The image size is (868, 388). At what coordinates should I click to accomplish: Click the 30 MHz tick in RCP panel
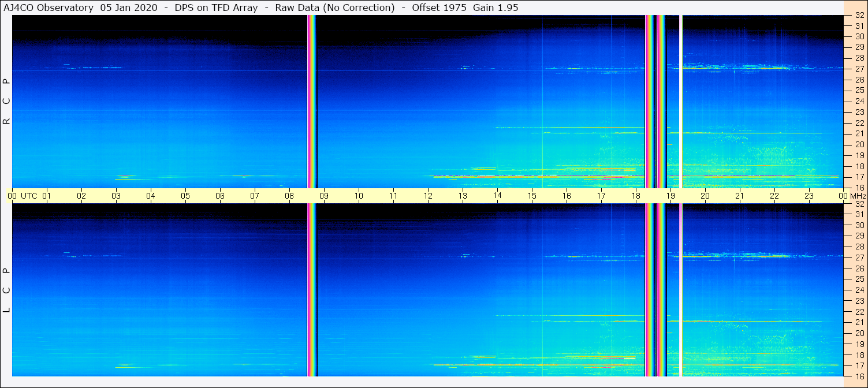[x=859, y=36]
